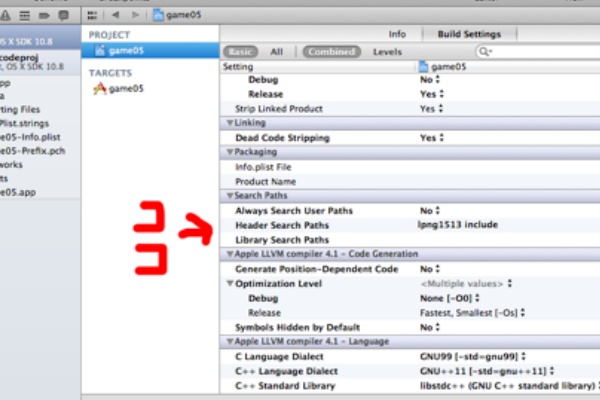Select the Basic settings filter
Image resolution: width=600 pixels, height=400 pixels.
point(240,51)
